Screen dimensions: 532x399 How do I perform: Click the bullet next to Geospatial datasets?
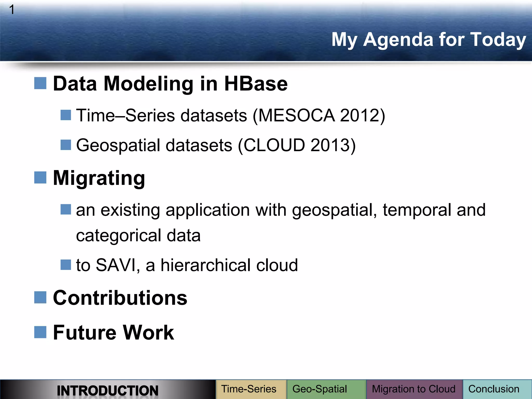[x=66, y=145]
